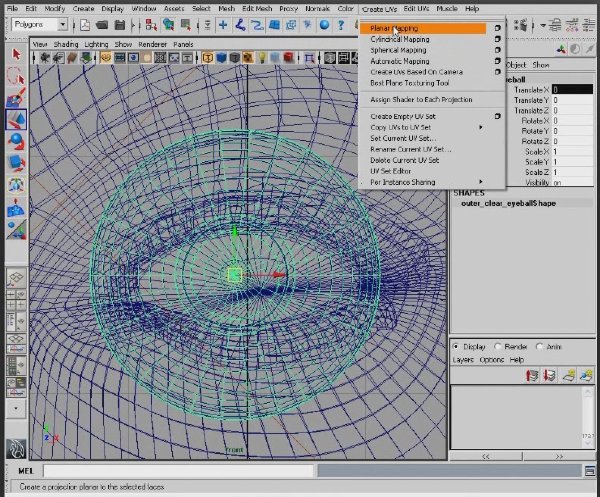Click the blue sphere status line icon
This screenshot has width=600, height=497.
pos(324,25)
